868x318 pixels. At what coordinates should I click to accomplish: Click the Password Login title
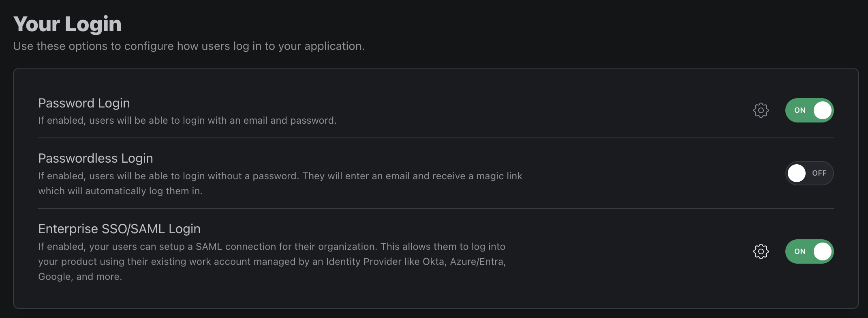point(84,103)
